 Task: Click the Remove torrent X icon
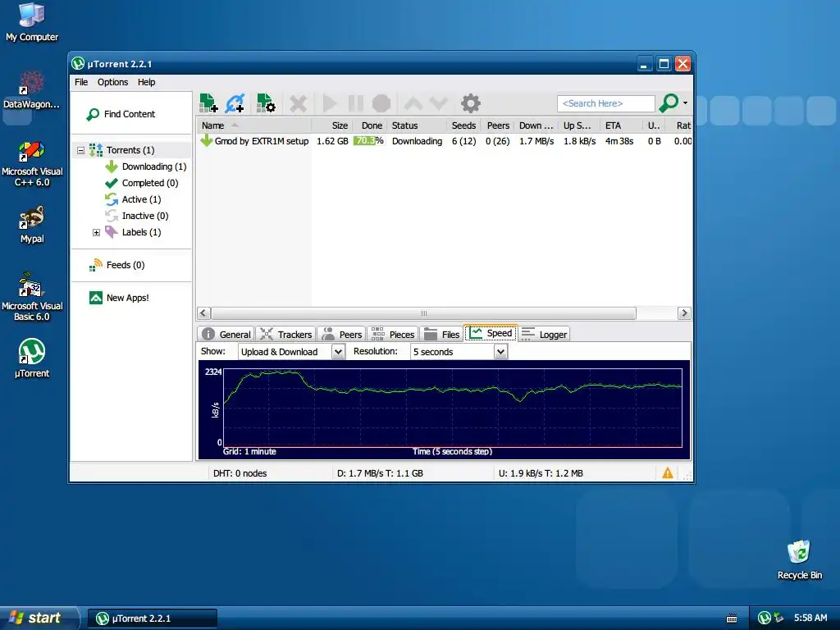[x=299, y=103]
